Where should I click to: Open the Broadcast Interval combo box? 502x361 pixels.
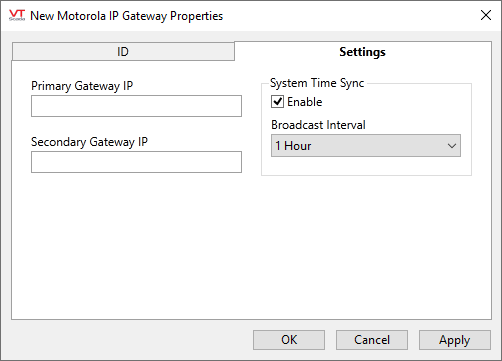[x=366, y=146]
